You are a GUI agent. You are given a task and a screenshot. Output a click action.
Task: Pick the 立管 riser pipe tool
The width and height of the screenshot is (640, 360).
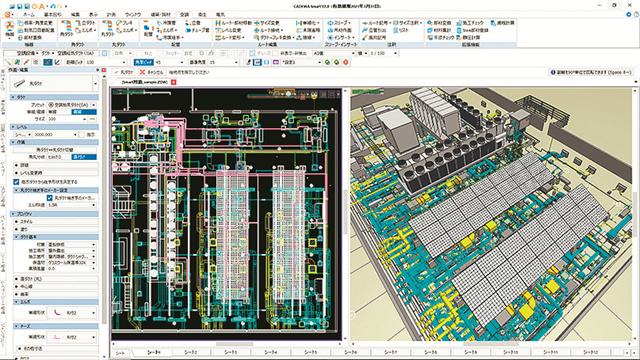click(193, 23)
